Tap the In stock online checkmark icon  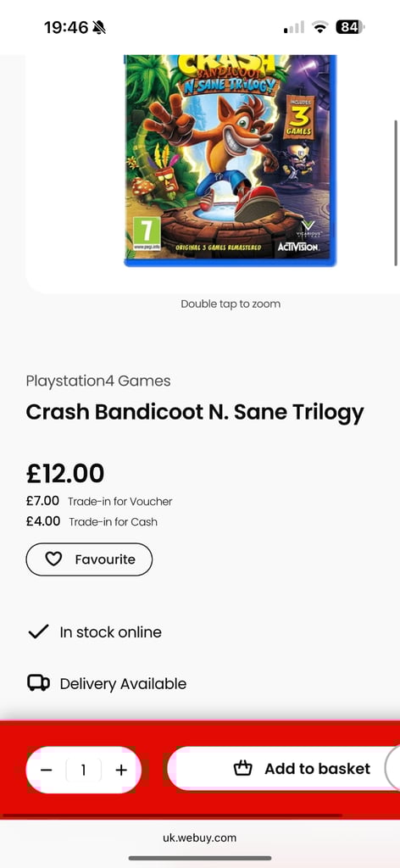38,632
